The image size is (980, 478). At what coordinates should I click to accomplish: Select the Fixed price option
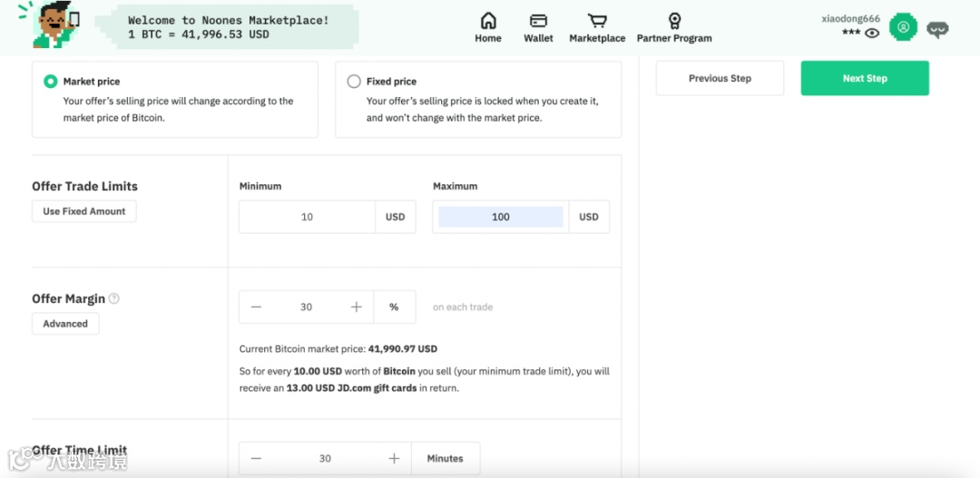coord(354,82)
